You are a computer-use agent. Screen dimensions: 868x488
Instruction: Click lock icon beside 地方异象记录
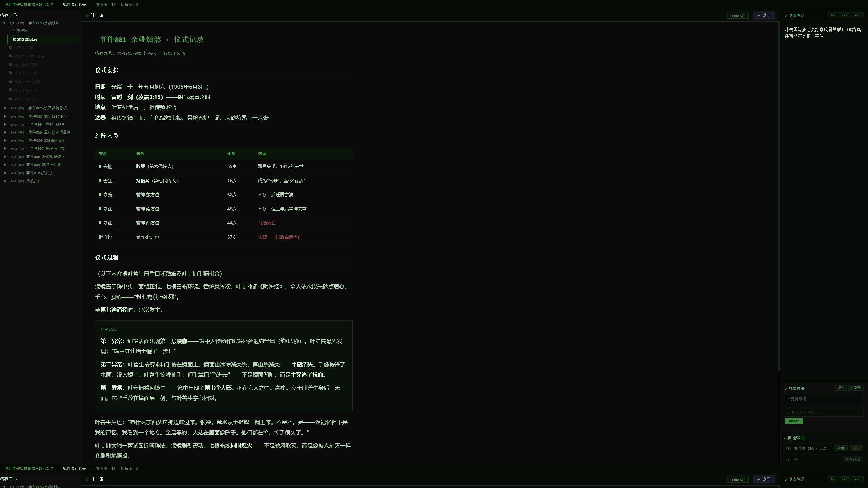click(10, 64)
